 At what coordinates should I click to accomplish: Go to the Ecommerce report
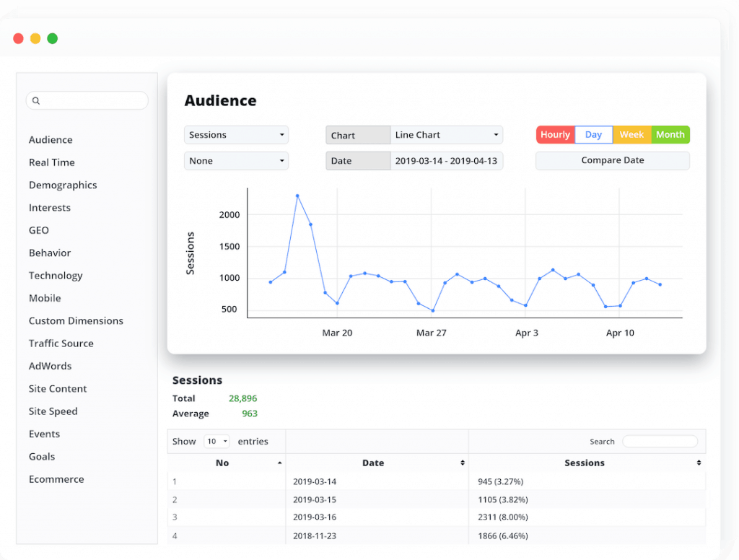point(56,478)
